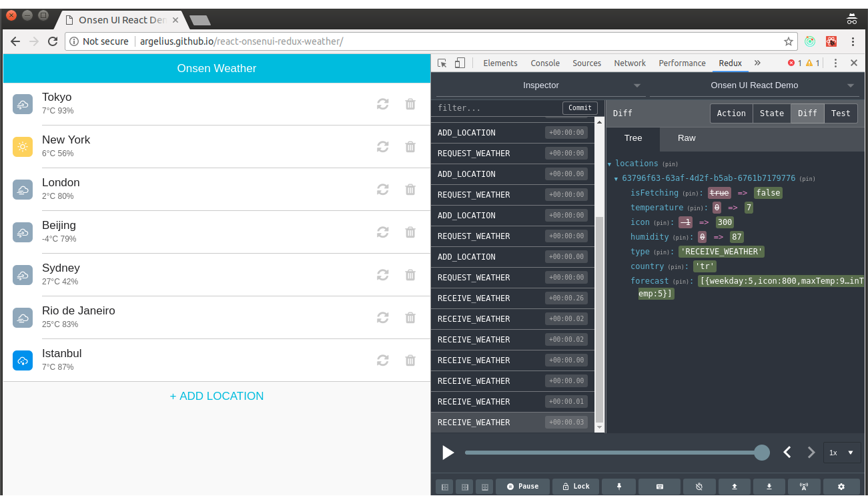The image size is (868, 504).
Task: Click the Import upload icon button
Action: click(735, 486)
